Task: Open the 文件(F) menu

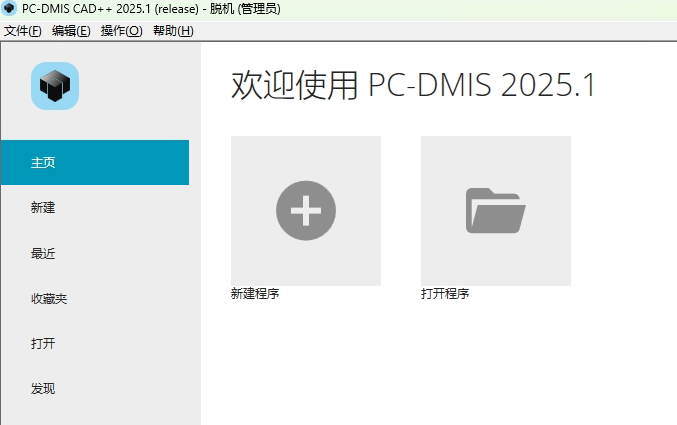Action: coord(22,31)
